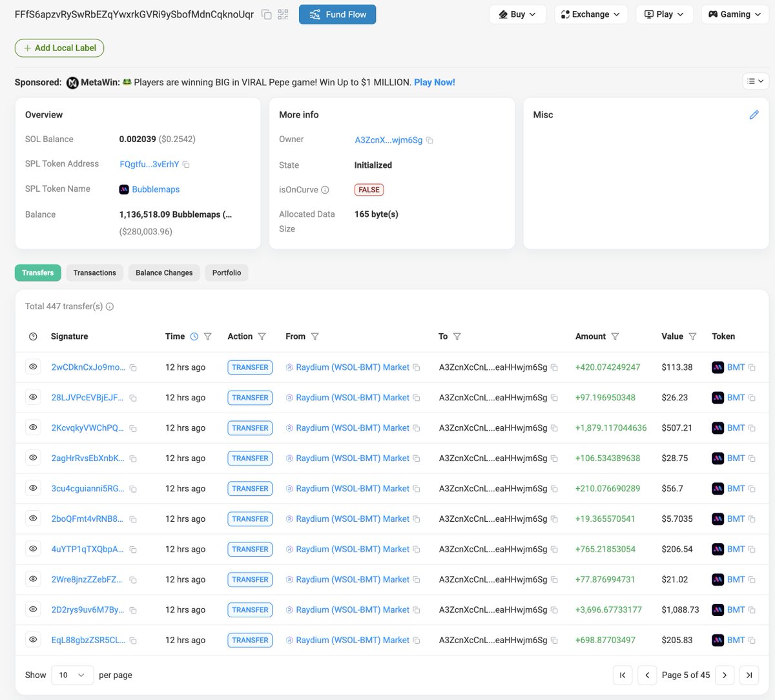Edit the Misc panel with pencil icon

pyautogui.click(x=754, y=115)
